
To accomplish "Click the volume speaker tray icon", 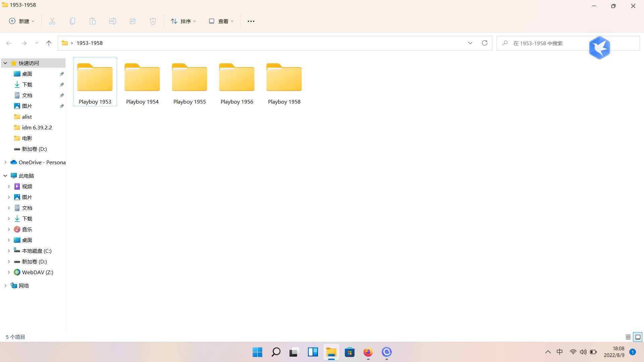I will coord(583,352).
